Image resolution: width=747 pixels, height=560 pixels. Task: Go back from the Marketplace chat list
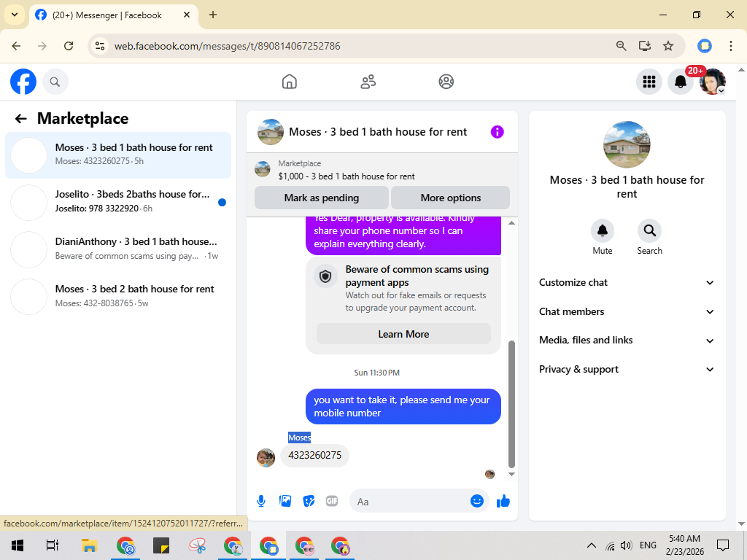[x=20, y=119]
